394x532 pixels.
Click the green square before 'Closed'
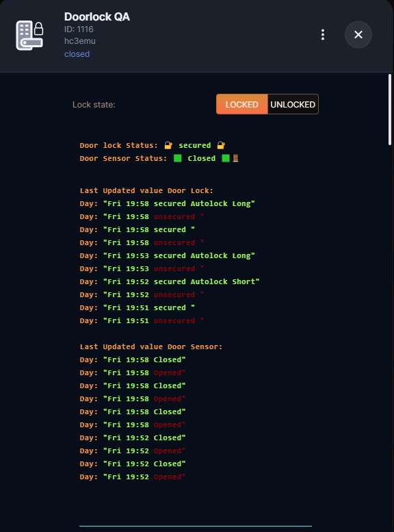tap(178, 158)
